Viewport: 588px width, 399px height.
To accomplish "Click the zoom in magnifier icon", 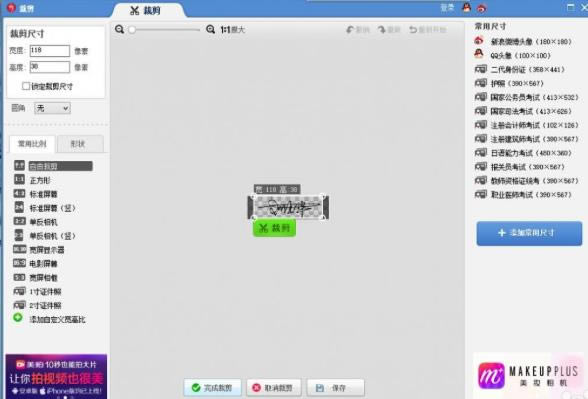I will 211,29.
